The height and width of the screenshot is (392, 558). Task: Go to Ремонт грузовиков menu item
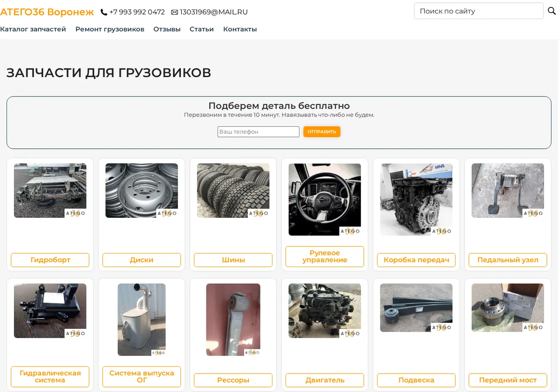coord(110,29)
